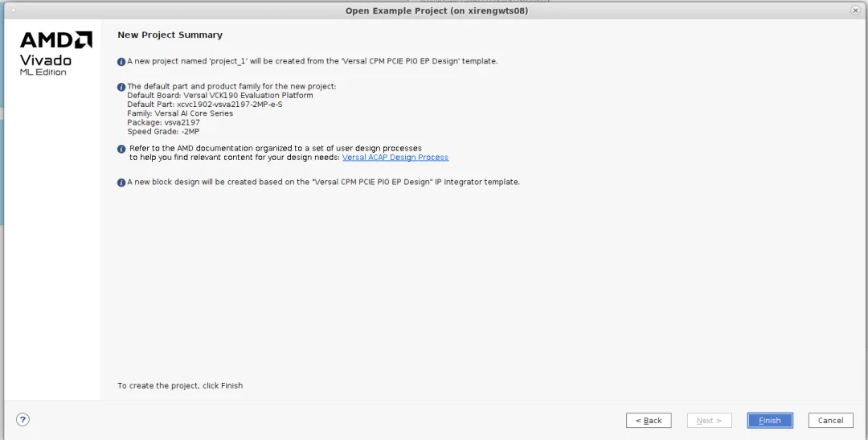Go back with the Back button
Image resolution: width=868 pixels, height=440 pixels.
click(648, 421)
